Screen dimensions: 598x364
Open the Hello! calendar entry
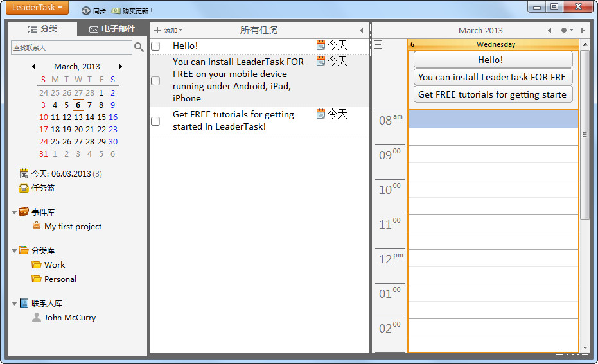[493, 60]
